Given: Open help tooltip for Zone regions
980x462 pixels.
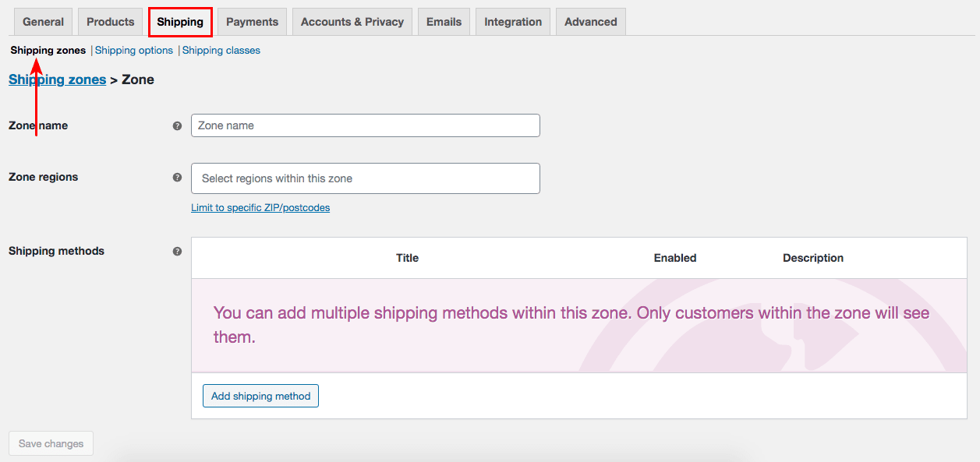Looking at the screenshot, I should tap(177, 177).
